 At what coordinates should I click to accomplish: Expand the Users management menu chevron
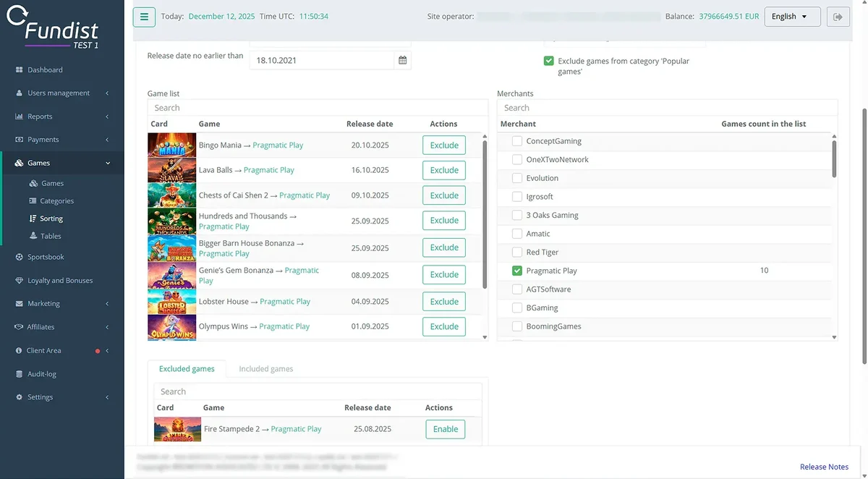point(107,93)
